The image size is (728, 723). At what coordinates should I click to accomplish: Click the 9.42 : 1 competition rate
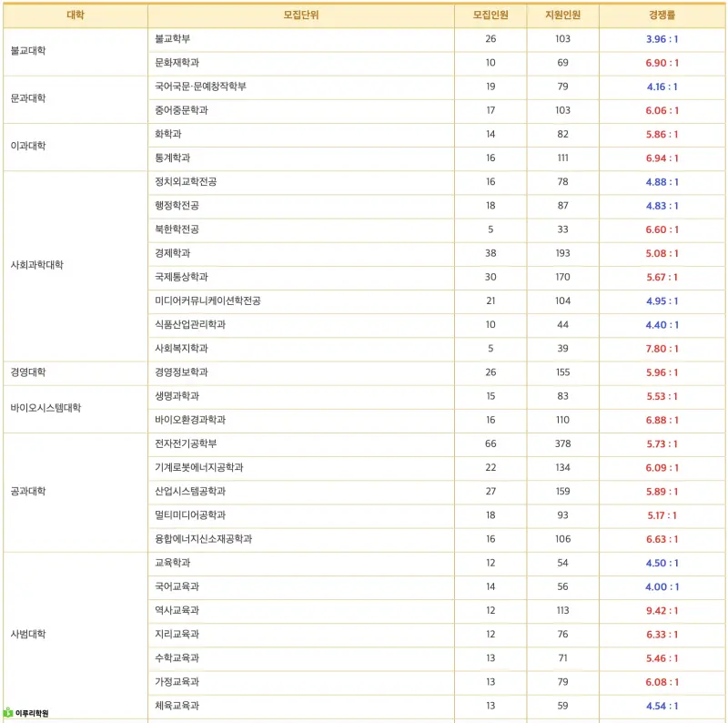pos(662,611)
